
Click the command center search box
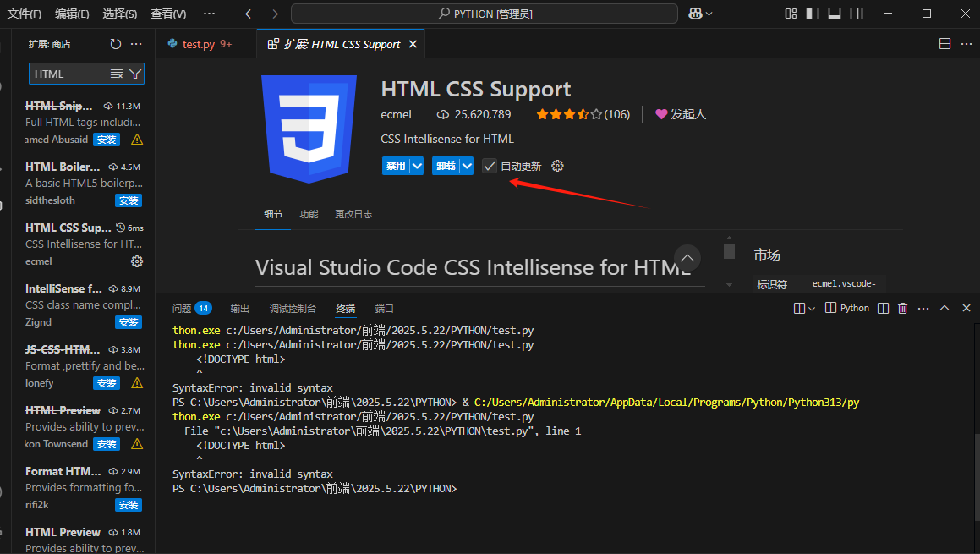click(485, 14)
